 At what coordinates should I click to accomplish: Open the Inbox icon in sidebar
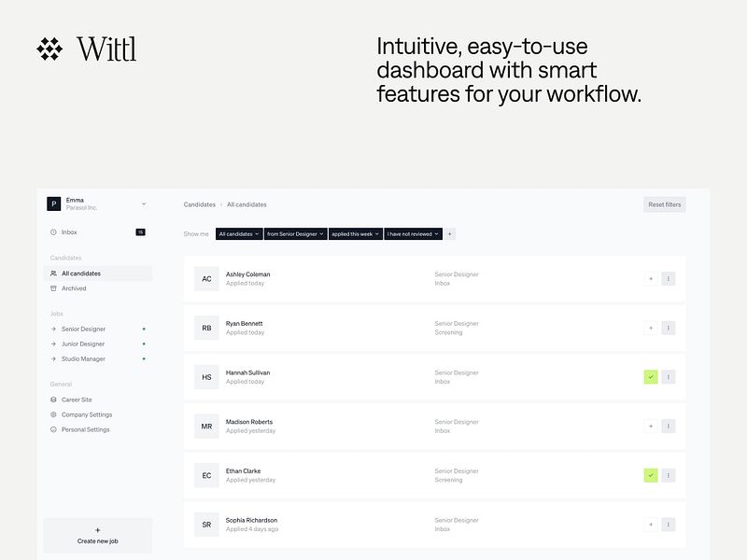pyautogui.click(x=53, y=231)
